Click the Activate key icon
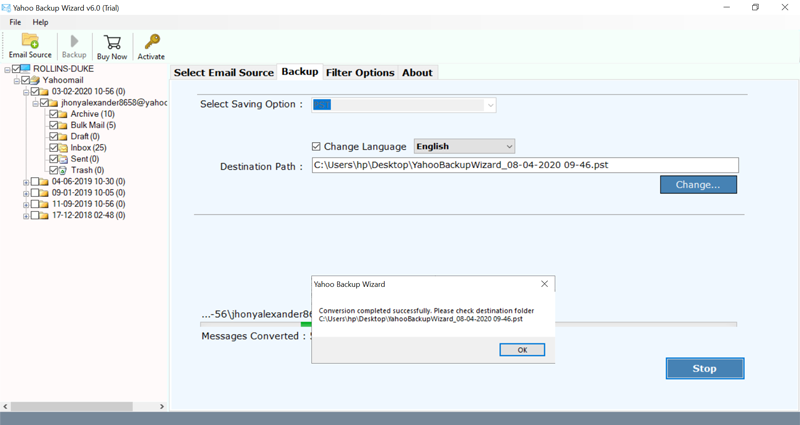This screenshot has width=800, height=425. [152, 41]
